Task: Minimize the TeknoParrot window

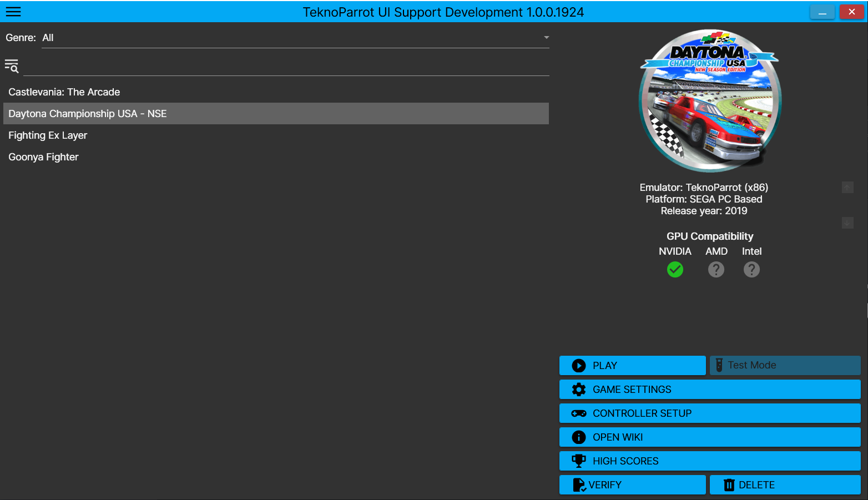Action: click(822, 12)
